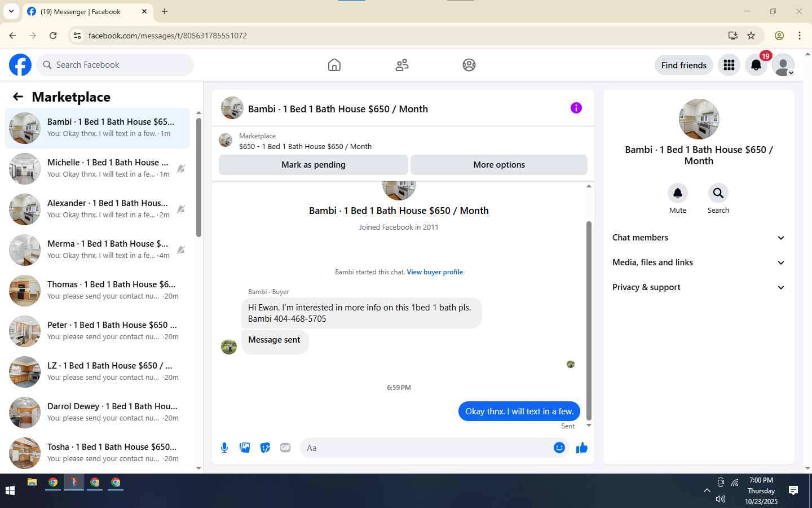Screen dimensions: 812x508
Task: Click Bambi's message with phone number
Action: click(361, 313)
